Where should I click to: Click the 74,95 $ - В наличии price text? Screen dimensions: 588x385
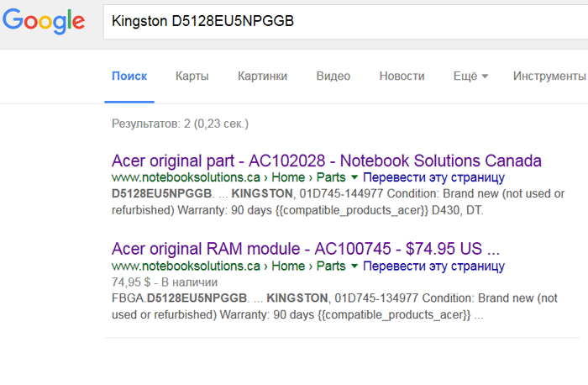(x=165, y=282)
